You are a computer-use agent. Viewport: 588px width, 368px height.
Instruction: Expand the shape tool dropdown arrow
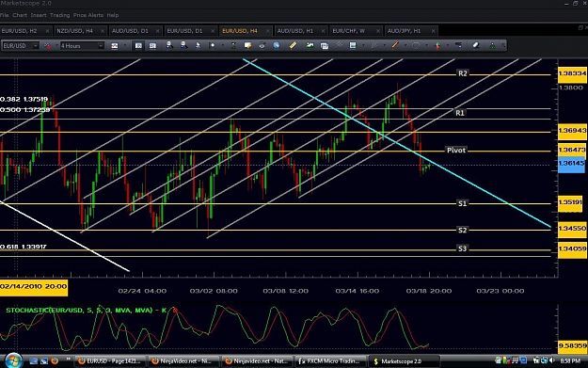[x=426, y=46]
